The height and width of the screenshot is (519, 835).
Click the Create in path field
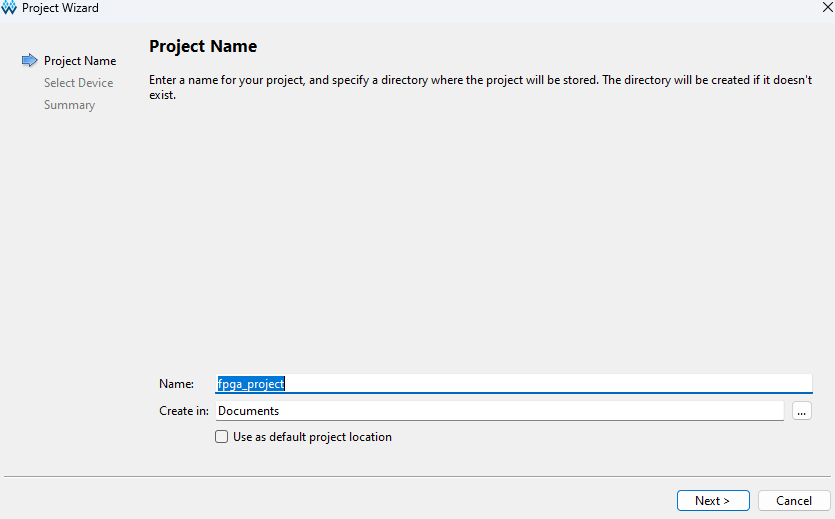click(x=500, y=411)
